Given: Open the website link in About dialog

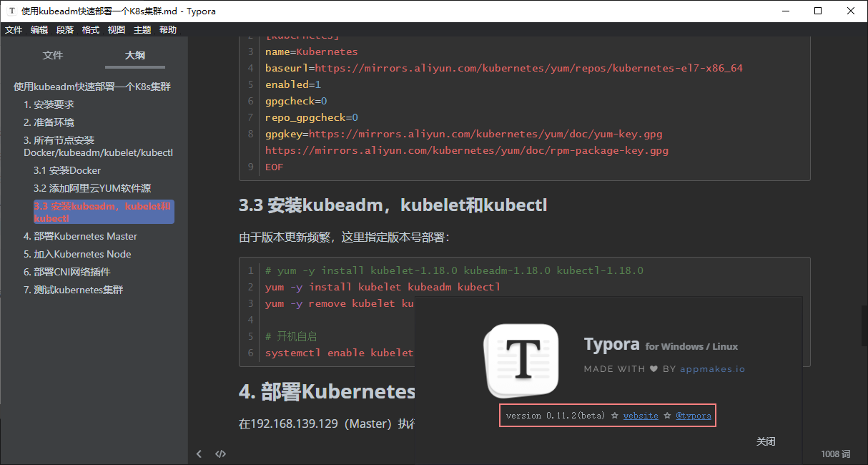Looking at the screenshot, I should tap(640, 416).
